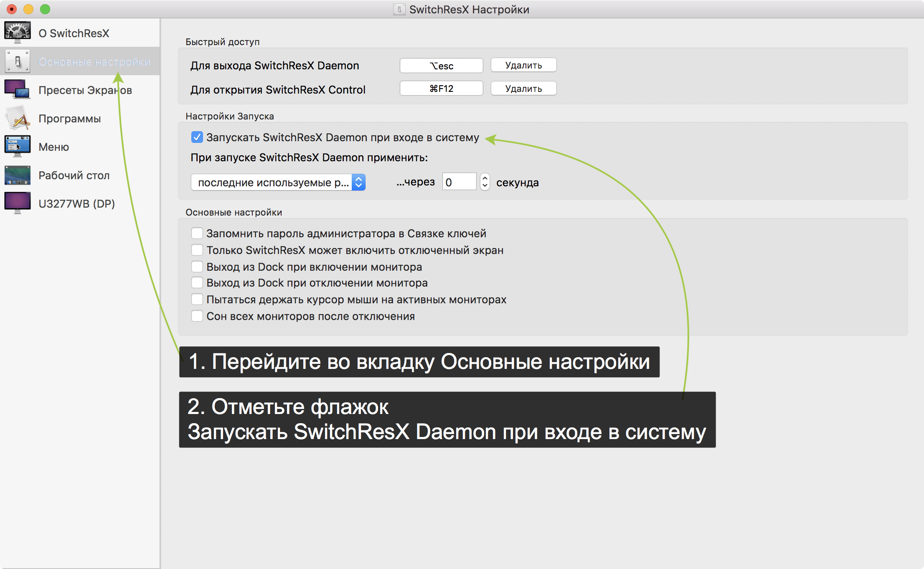
Task: Click the Программы applications icon
Action: click(x=17, y=118)
